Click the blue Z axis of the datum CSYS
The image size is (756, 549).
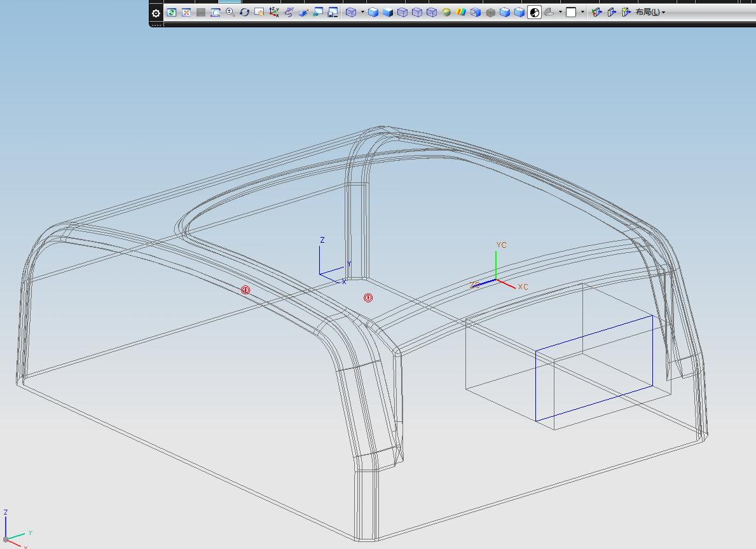320,259
